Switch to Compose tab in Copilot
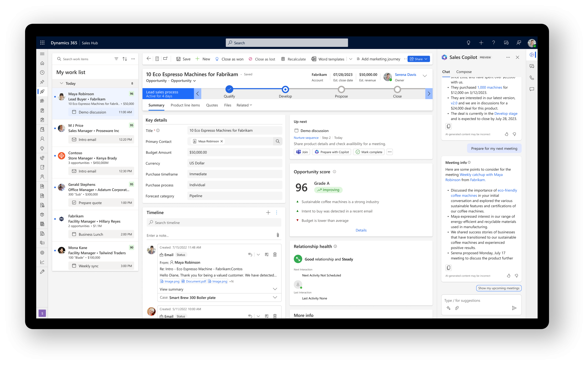 click(464, 72)
